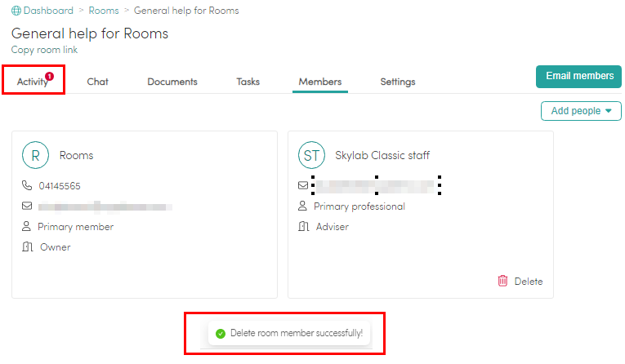This screenshot has height=364, width=625.
Task: Click the red trash icon next to Delete
Action: (x=502, y=281)
